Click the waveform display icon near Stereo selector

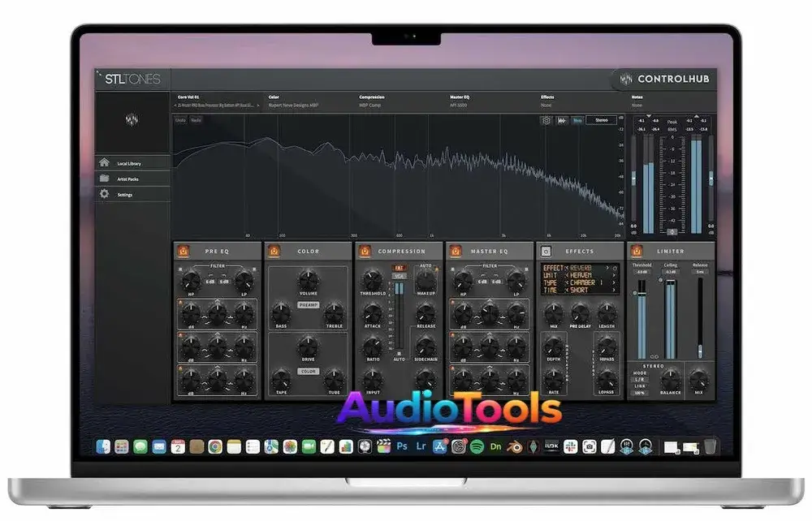click(x=563, y=118)
